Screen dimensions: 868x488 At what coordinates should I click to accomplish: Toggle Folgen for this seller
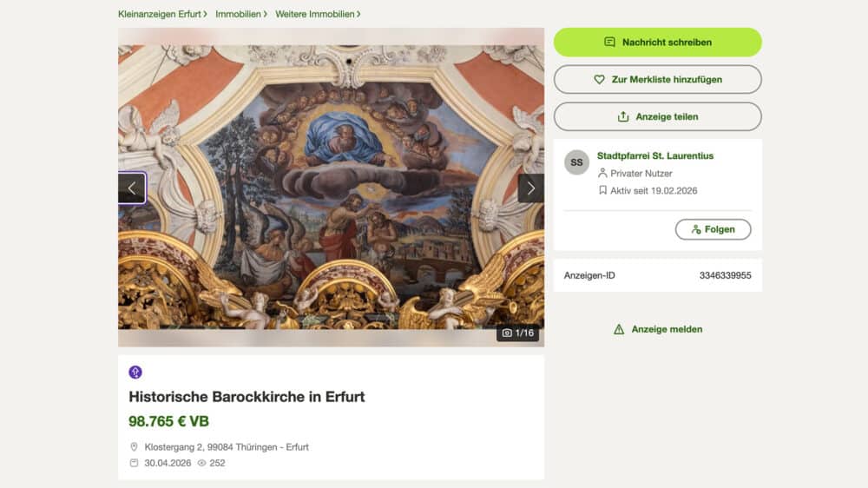[x=713, y=229]
